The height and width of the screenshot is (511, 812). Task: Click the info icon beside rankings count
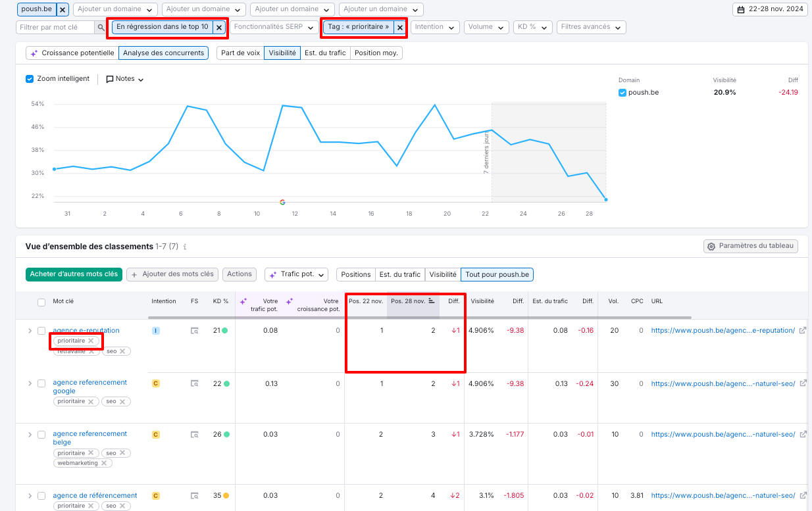pyautogui.click(x=185, y=247)
